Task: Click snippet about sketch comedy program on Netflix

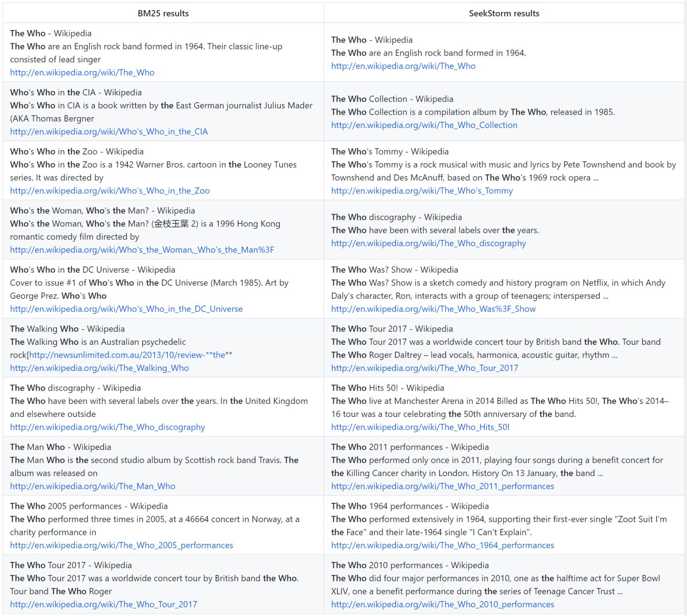Action: coord(498,289)
